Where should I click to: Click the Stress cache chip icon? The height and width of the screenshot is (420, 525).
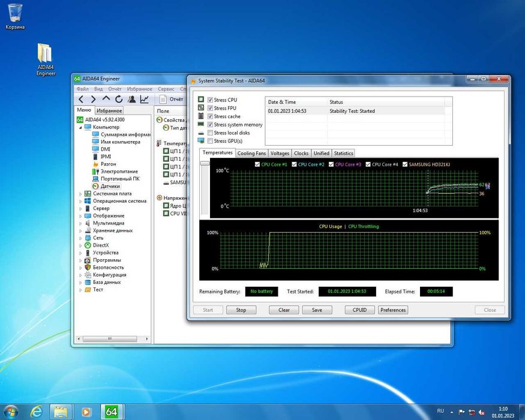point(201,116)
